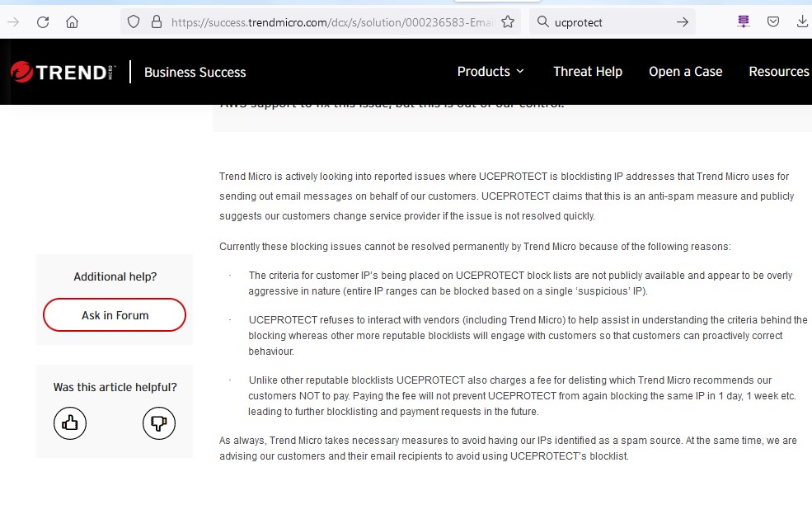Click the site security padlock icon
This screenshot has height=505, width=812.
pos(157,21)
